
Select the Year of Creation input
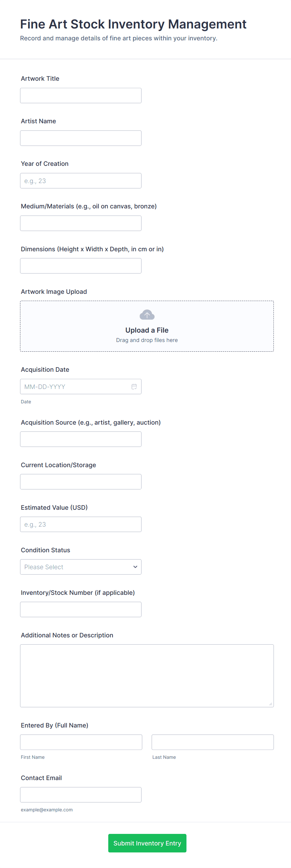pyautogui.click(x=80, y=181)
